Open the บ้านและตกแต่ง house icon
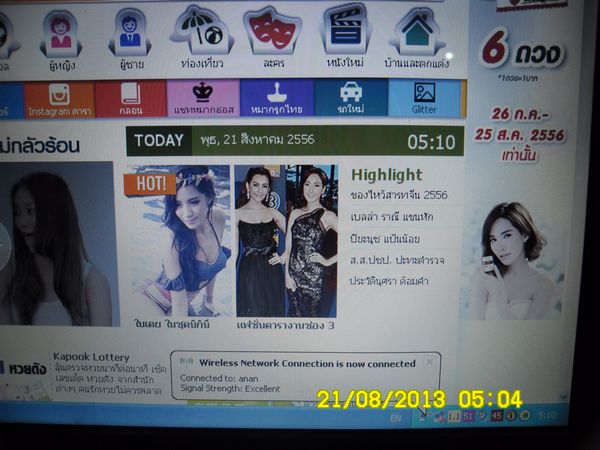This screenshot has height=450, width=600. (x=417, y=32)
